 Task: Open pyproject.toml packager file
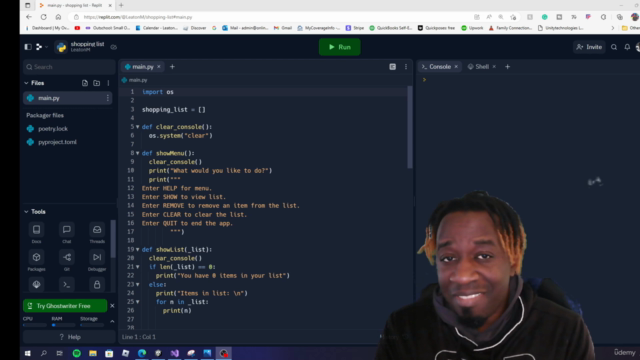pos(57,142)
